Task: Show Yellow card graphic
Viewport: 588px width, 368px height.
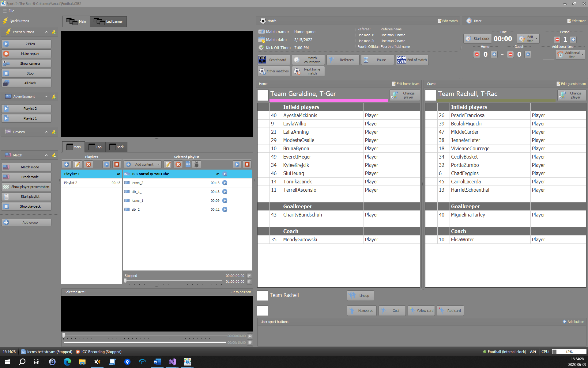Action: point(421,311)
